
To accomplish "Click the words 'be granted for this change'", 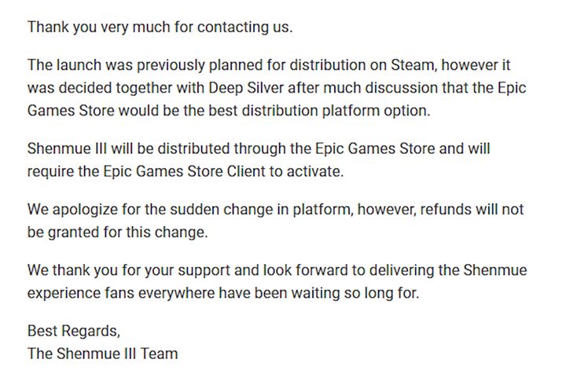I will coord(118,233).
